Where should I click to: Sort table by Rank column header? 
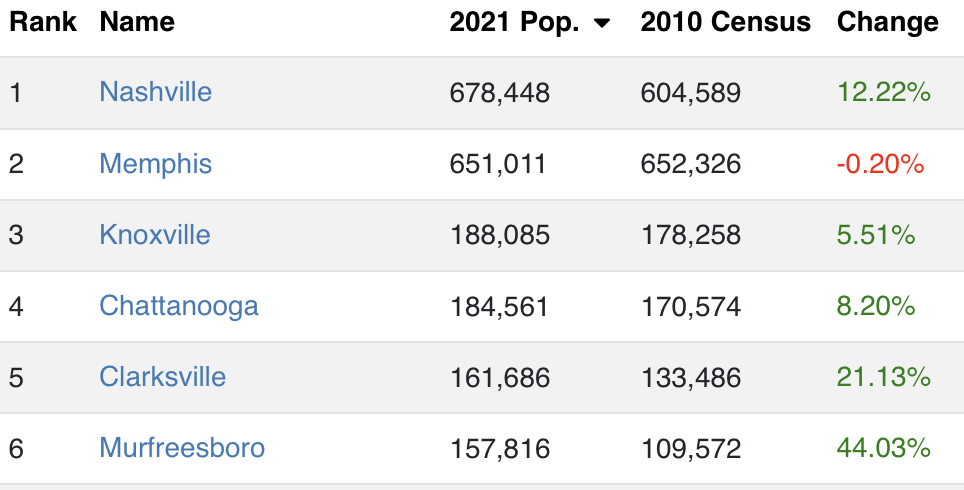coord(42,22)
